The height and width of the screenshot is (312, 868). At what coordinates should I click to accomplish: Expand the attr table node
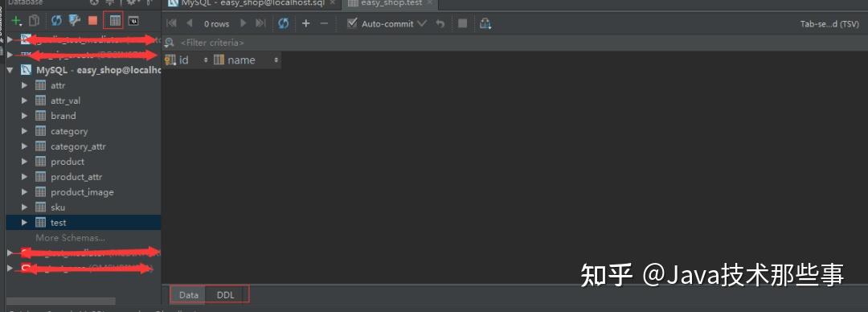pos(24,85)
